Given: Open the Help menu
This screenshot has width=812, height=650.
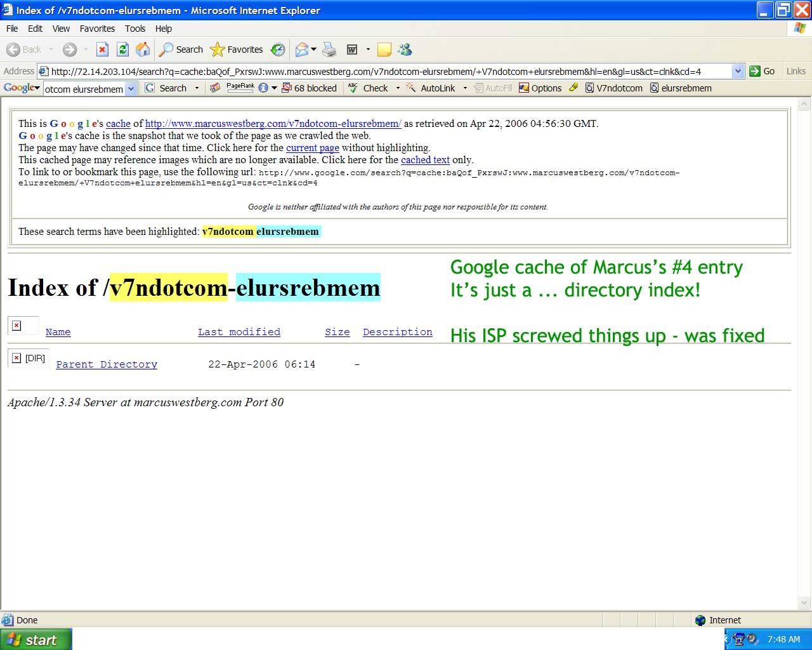Looking at the screenshot, I should pos(164,29).
